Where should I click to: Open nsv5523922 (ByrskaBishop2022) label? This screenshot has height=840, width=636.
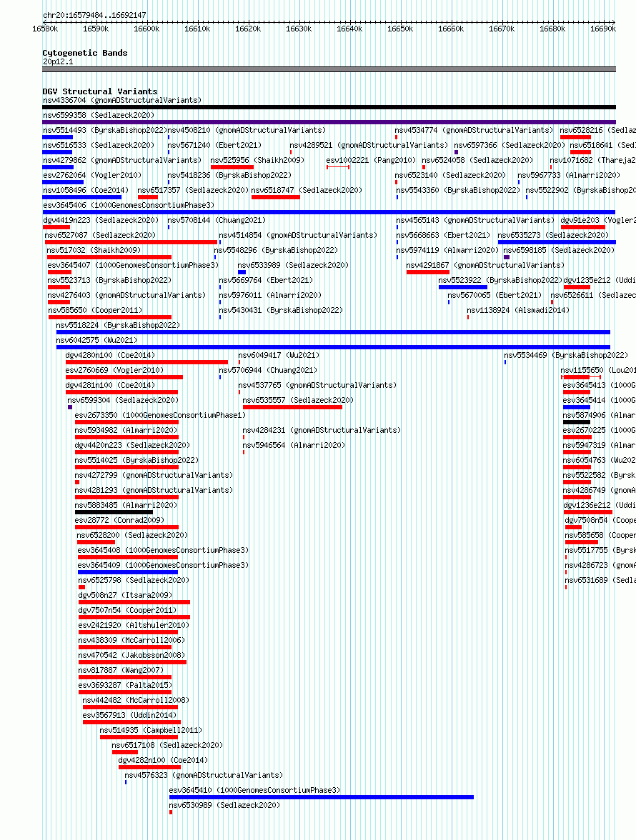500,280
